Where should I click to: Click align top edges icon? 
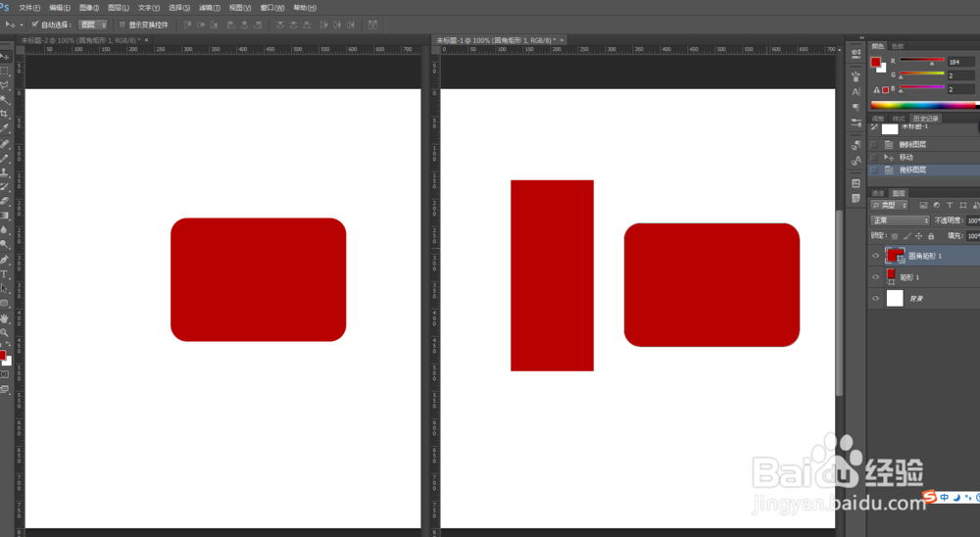coord(187,25)
